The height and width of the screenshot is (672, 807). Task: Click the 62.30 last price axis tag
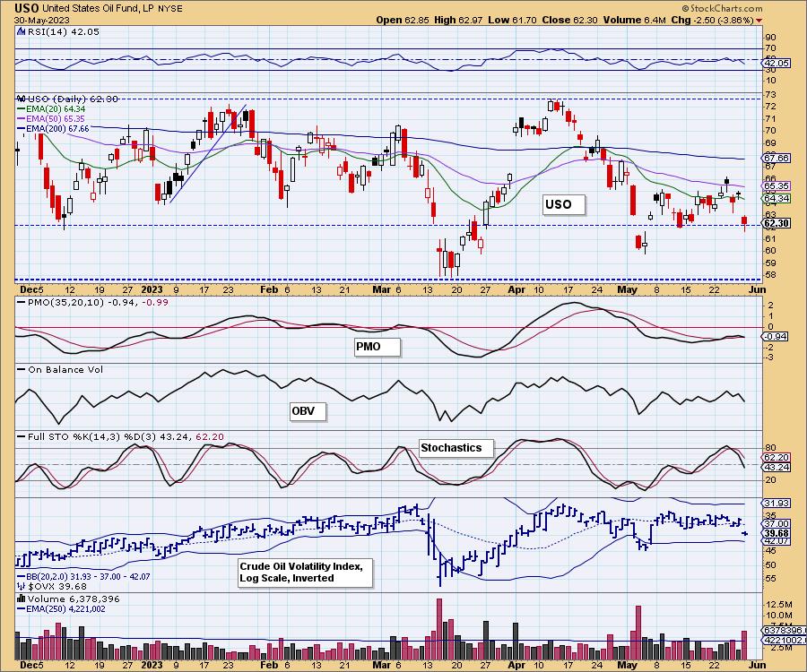tap(777, 223)
